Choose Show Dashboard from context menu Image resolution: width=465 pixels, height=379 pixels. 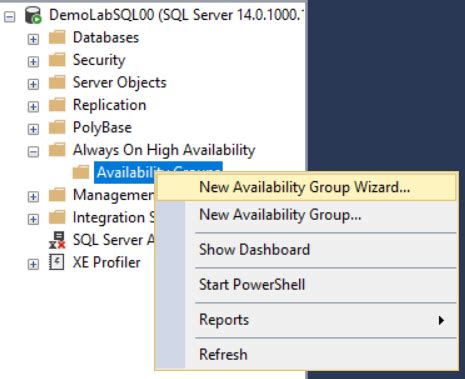click(x=306, y=250)
